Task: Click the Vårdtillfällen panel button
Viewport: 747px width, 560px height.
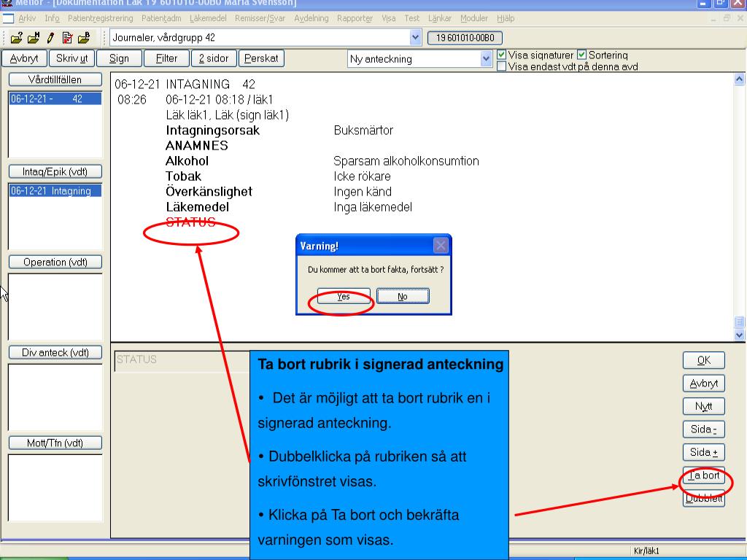Action: coord(55,79)
